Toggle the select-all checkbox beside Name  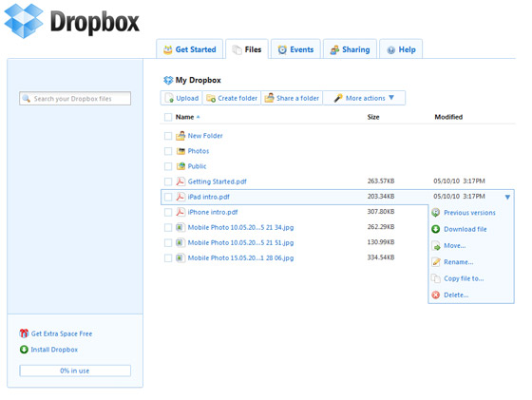point(168,117)
